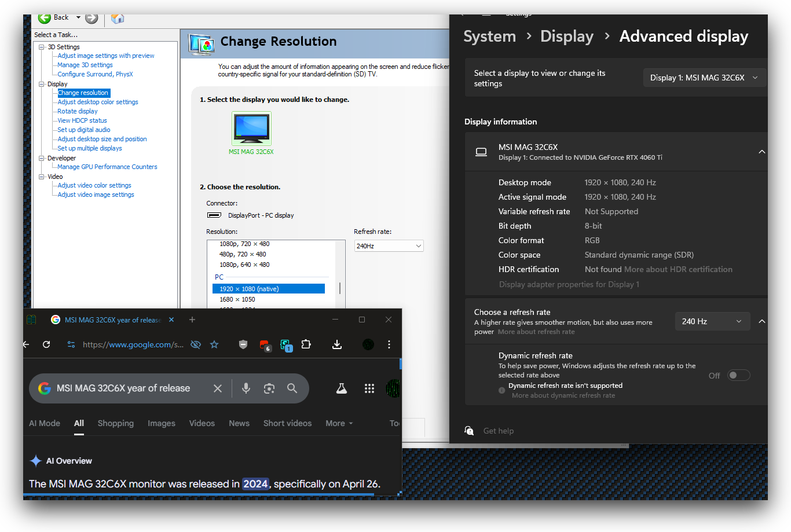The height and width of the screenshot is (532, 791).
Task: Click the Display breadcrumb in Settings
Action: tap(567, 36)
